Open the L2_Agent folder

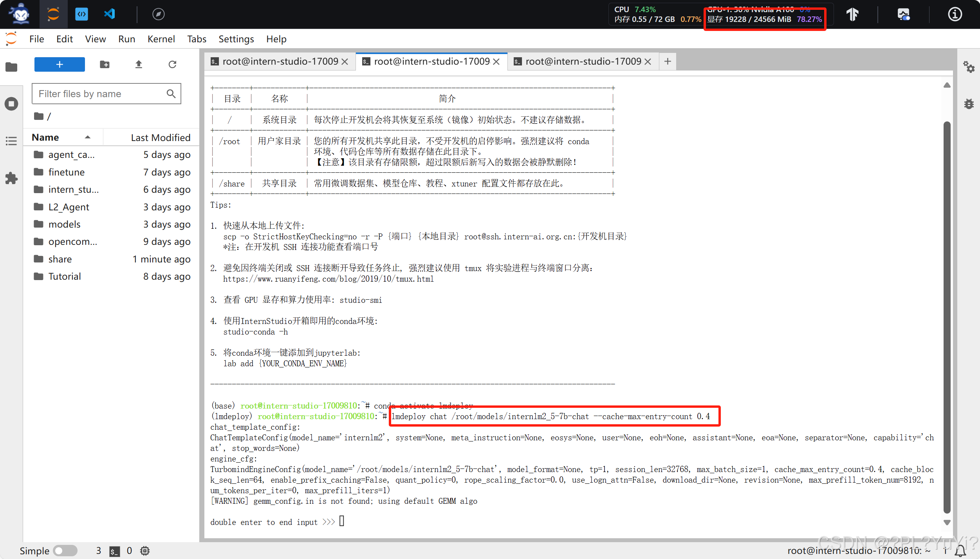(x=69, y=207)
